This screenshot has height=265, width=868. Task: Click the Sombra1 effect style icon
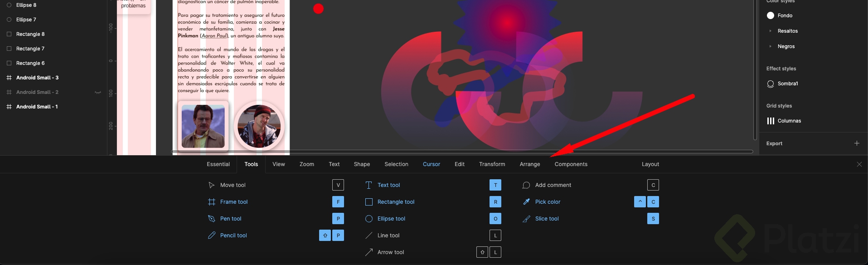[771, 84]
